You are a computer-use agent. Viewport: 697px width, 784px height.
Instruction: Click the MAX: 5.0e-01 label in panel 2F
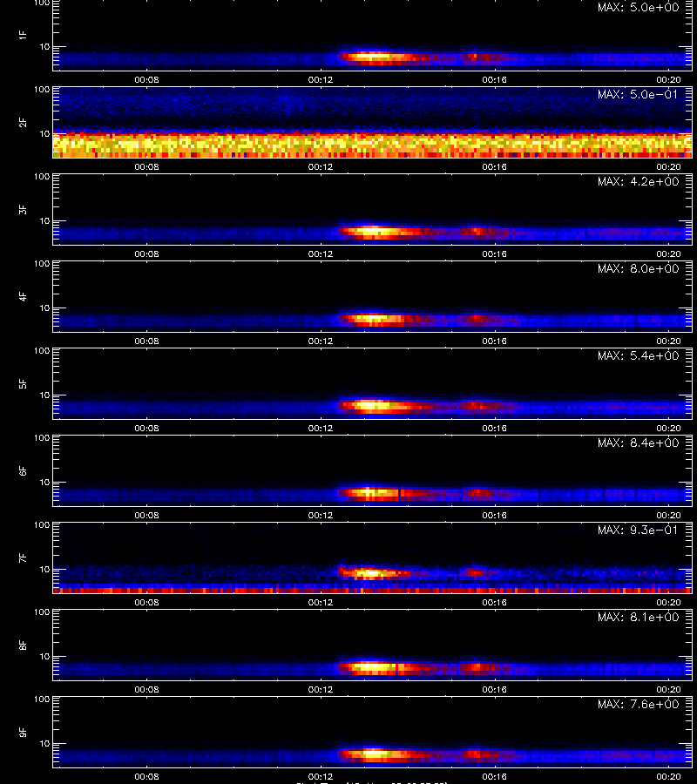tap(638, 94)
